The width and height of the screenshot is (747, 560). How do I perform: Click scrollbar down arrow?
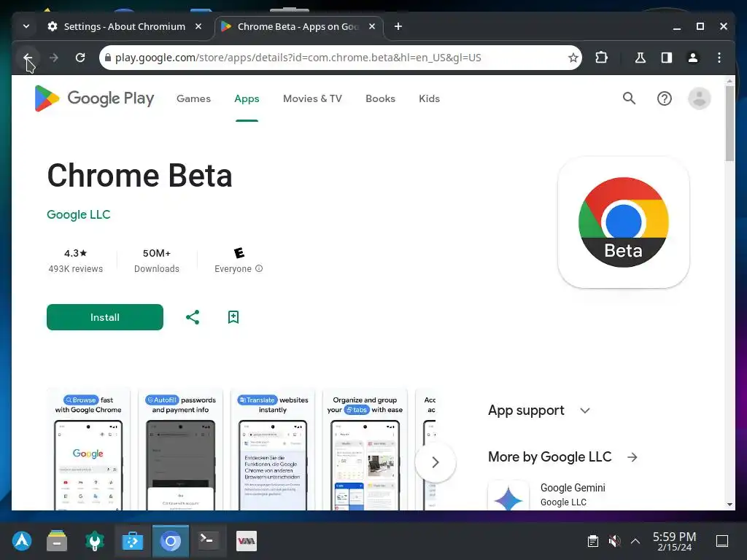point(729,505)
